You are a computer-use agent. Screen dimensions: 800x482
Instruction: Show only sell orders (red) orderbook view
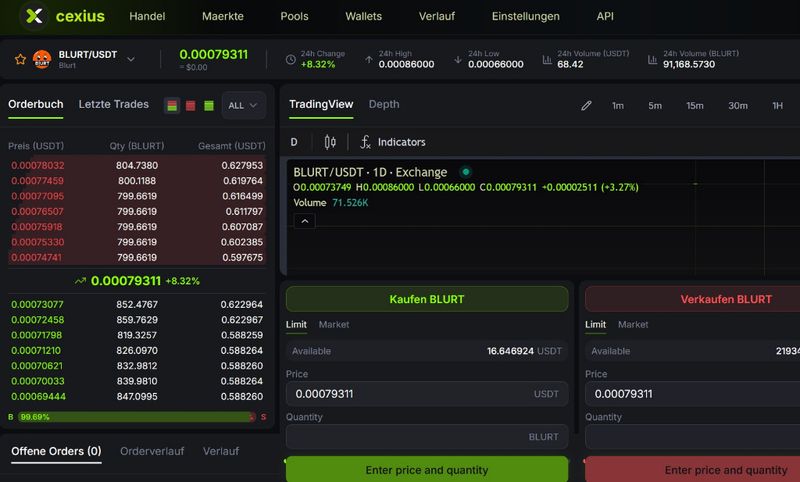coord(190,106)
